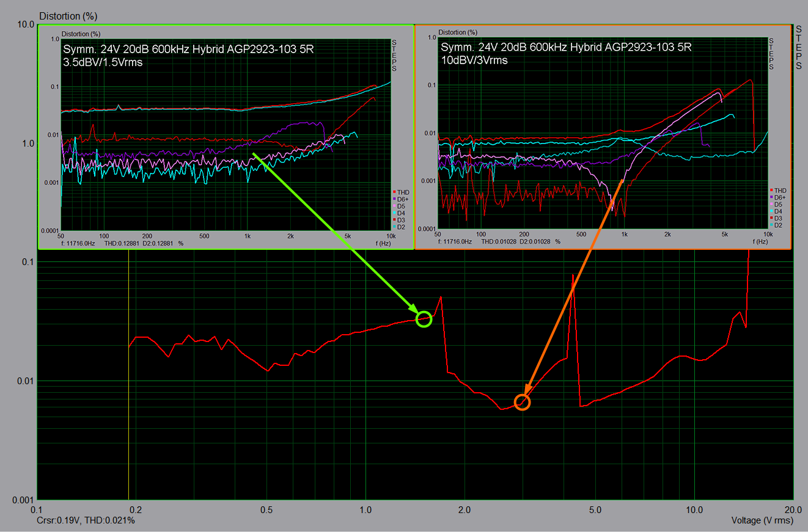Click the green circle marker on the THD curve
The height and width of the screenshot is (532, 808).
pyautogui.click(x=424, y=319)
